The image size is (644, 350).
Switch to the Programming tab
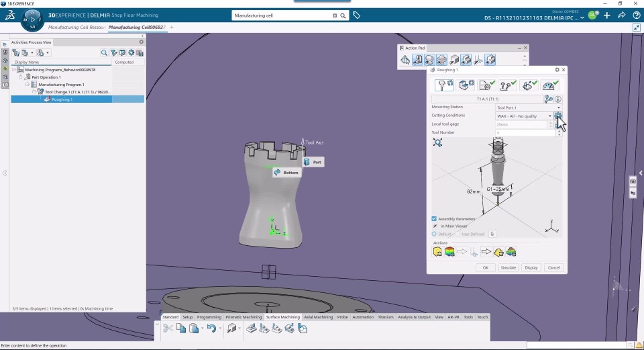209,317
